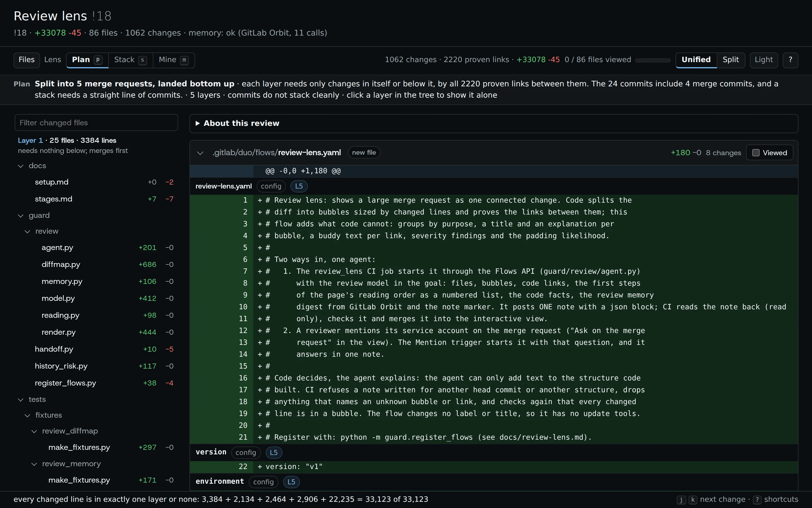
Task: Collapse the review-lens.yaml file diff chevron
Action: point(200,153)
